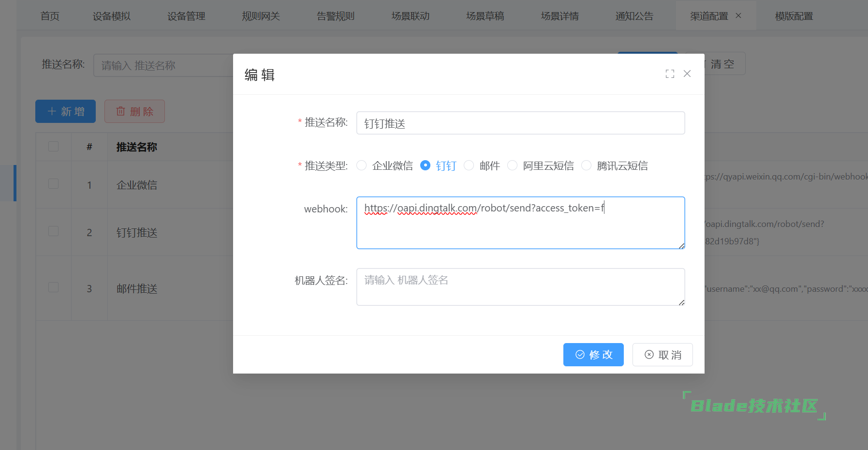Close the edit dialog with X icon
This screenshot has width=868, height=450.
pyautogui.click(x=687, y=74)
